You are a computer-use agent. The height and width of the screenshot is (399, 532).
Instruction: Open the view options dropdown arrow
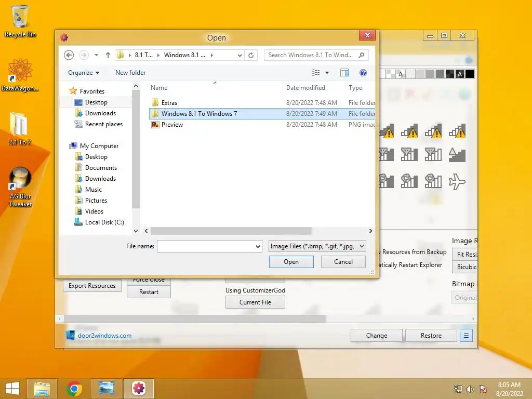(x=327, y=73)
